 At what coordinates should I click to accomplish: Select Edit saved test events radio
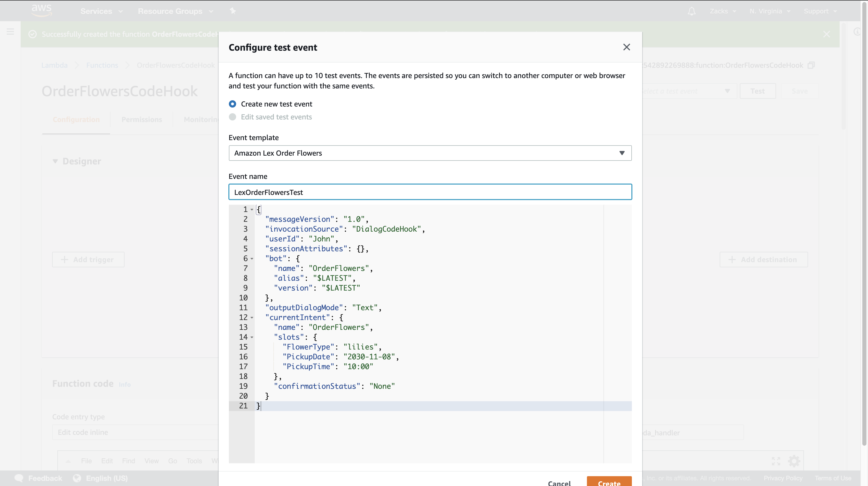(233, 117)
